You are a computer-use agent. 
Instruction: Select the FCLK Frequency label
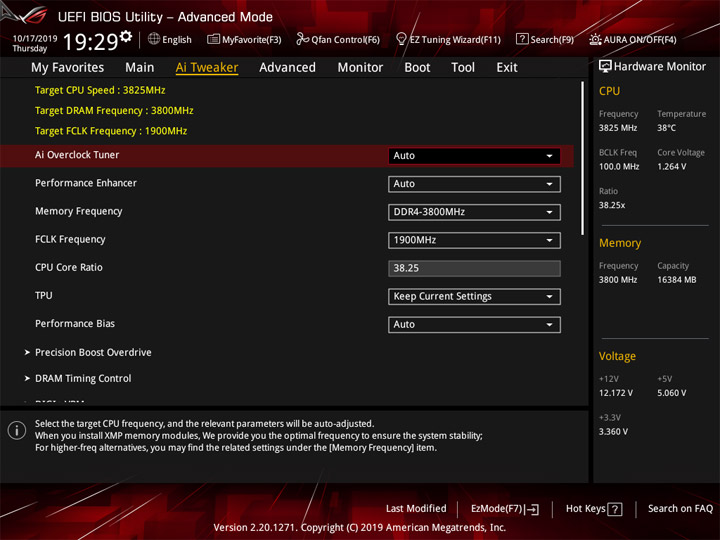pos(70,239)
